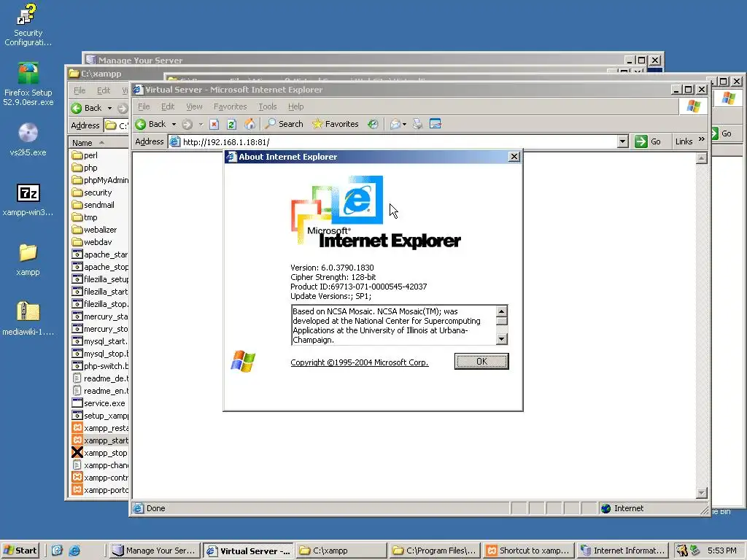Open Back button history dropdown arrow
Viewport: 747px width, 560px height.
click(174, 125)
